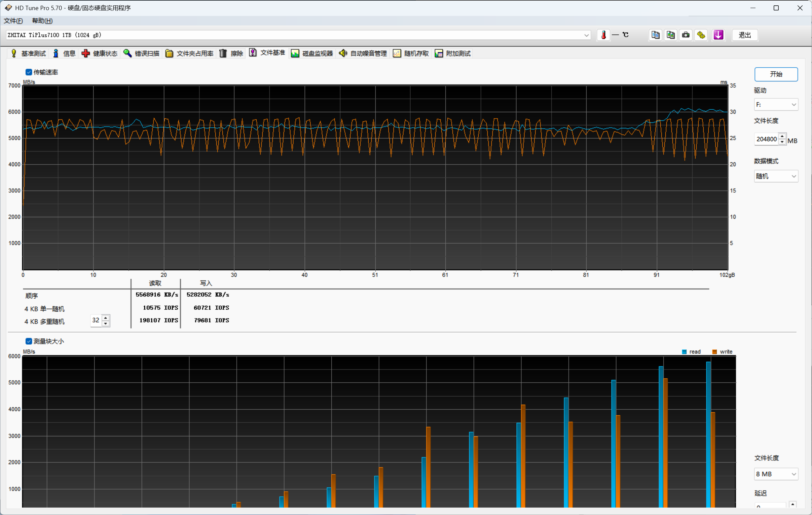
Task: Open the 文件(F) menu
Action: pos(13,21)
